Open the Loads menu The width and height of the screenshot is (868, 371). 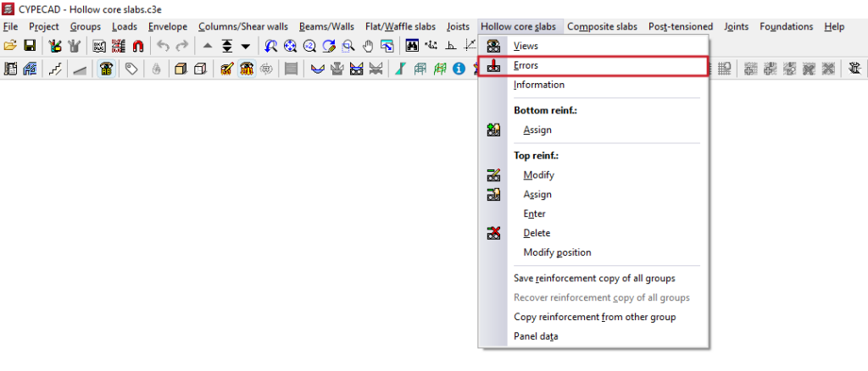(125, 26)
